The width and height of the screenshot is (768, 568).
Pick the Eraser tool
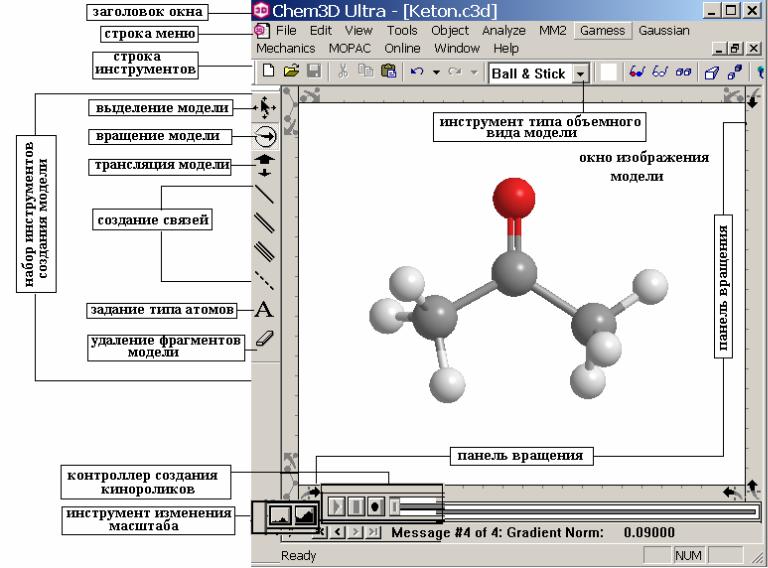(x=264, y=339)
